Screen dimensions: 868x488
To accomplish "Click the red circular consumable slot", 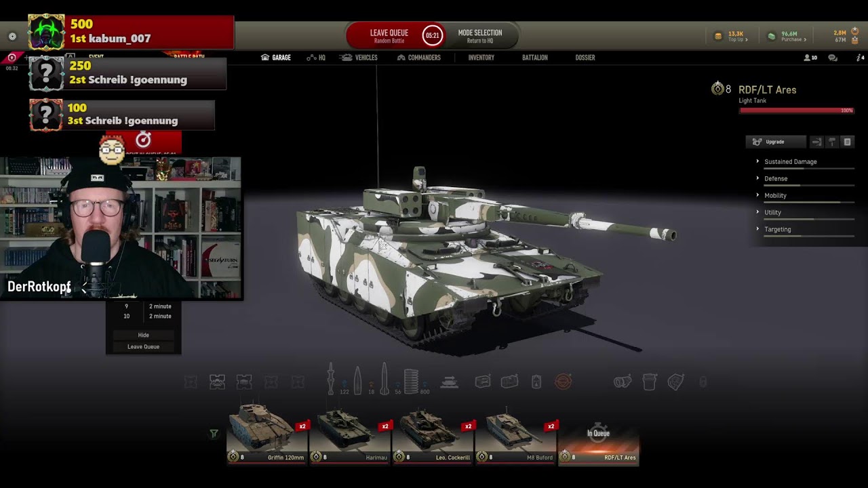I will [x=564, y=382].
